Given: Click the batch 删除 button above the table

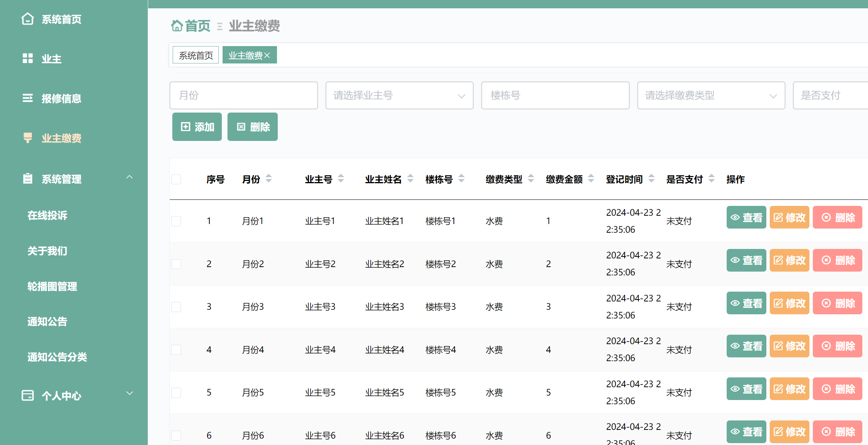Looking at the screenshot, I should 252,127.
